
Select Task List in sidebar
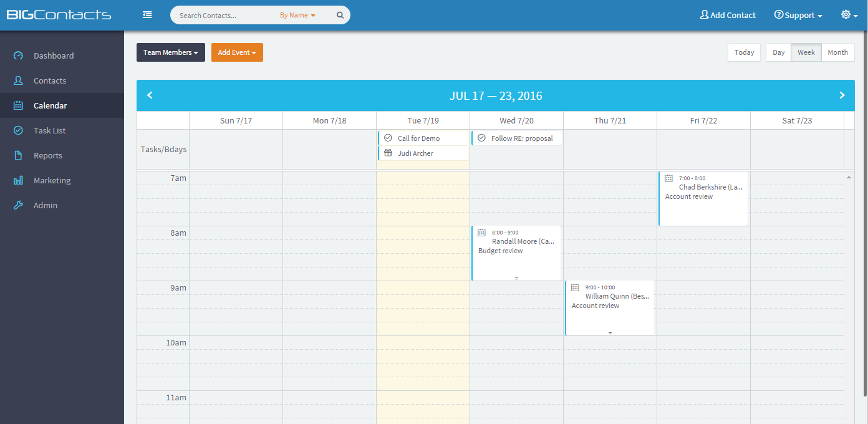click(x=50, y=130)
